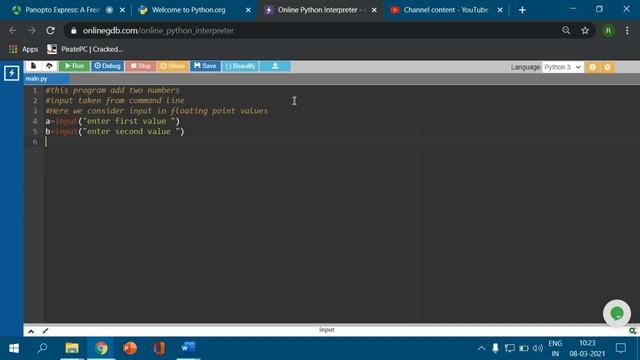Open volume control in system tray
Viewport: 640px width, 360px height.
coord(538,348)
